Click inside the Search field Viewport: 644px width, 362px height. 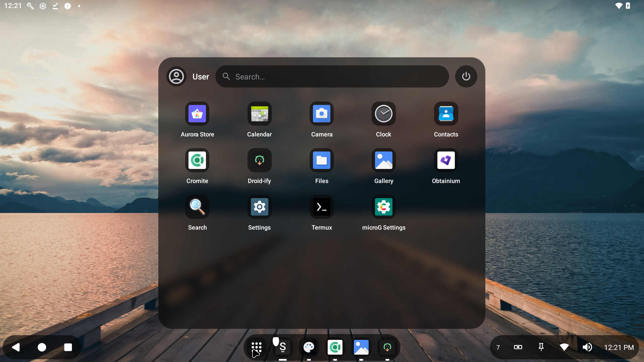(332, 76)
